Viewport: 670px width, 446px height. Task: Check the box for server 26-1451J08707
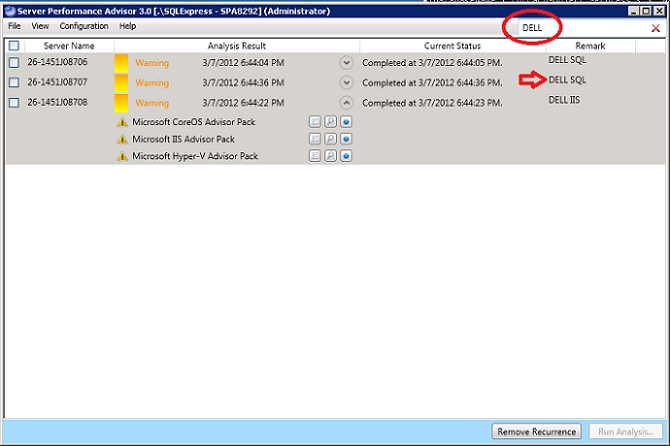click(14, 82)
